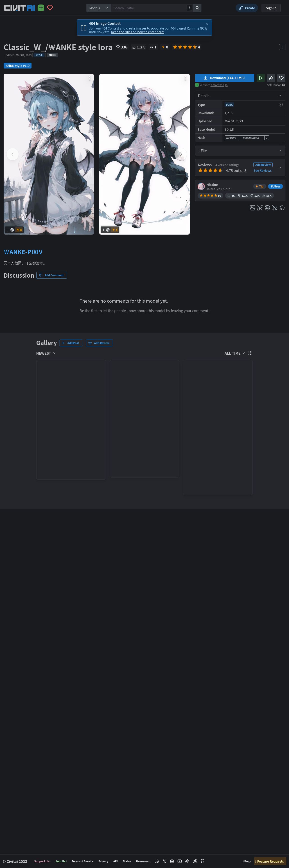Expand the Reviews section chevron
Screen dimensions: 289x868
[x=280, y=168]
